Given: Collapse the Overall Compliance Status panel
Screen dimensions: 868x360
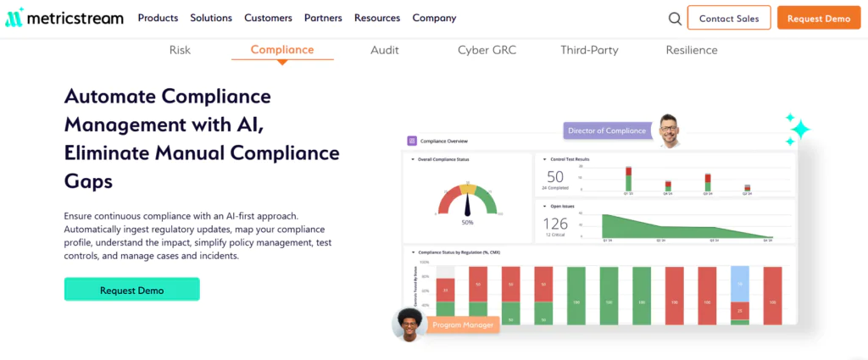Looking at the screenshot, I should [x=413, y=159].
